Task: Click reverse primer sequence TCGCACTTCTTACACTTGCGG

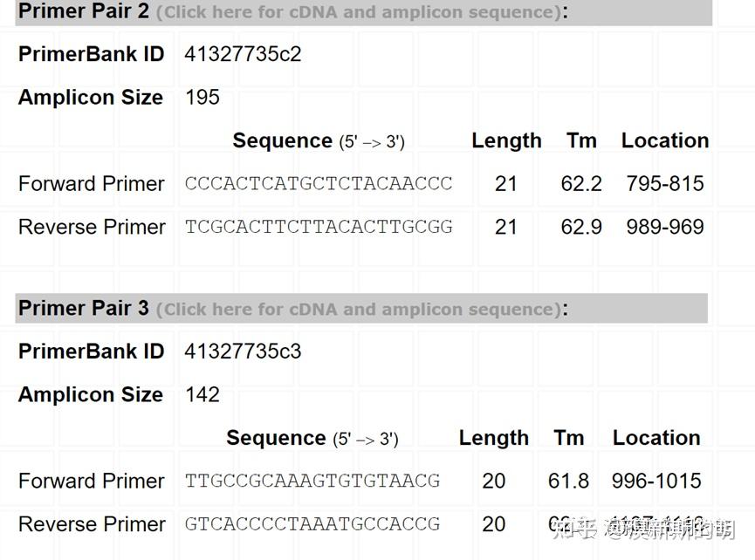Action: pyautogui.click(x=319, y=227)
